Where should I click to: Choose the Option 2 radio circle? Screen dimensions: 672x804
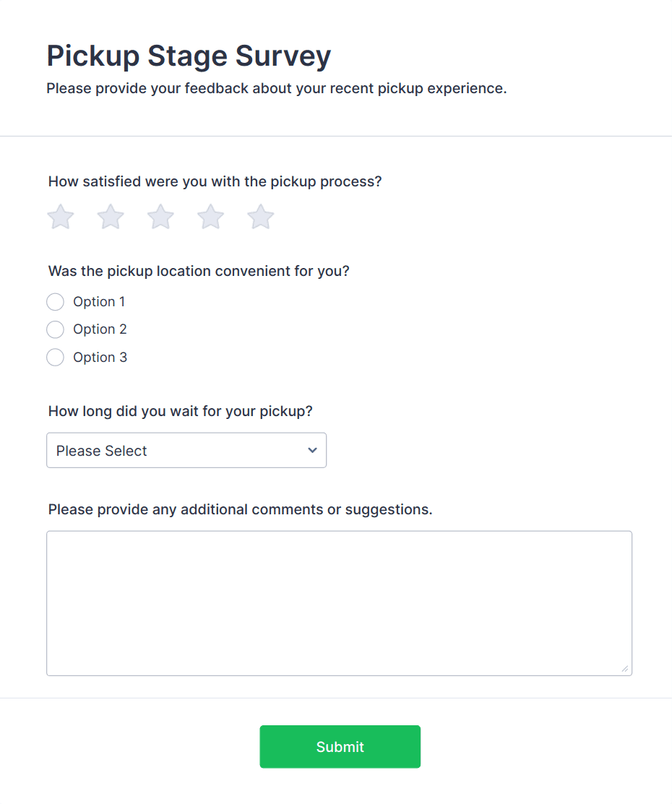pos(56,329)
